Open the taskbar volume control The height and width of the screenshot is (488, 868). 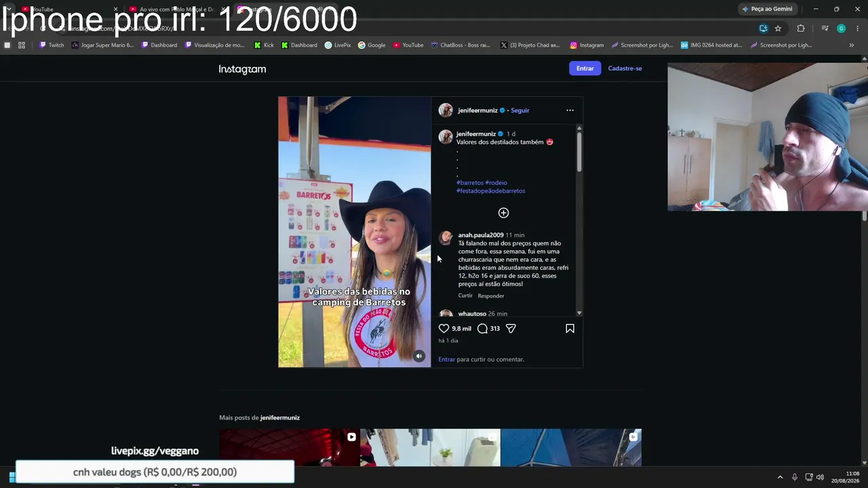click(x=820, y=477)
